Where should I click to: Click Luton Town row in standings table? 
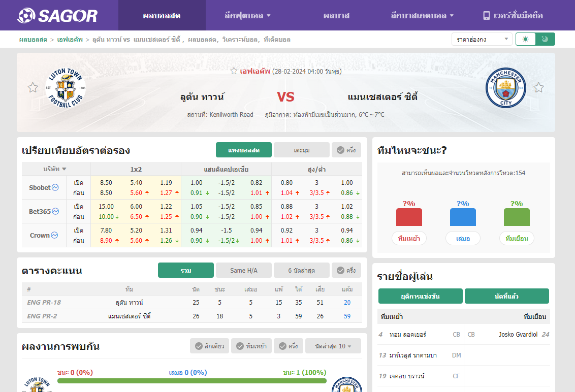coord(192,302)
